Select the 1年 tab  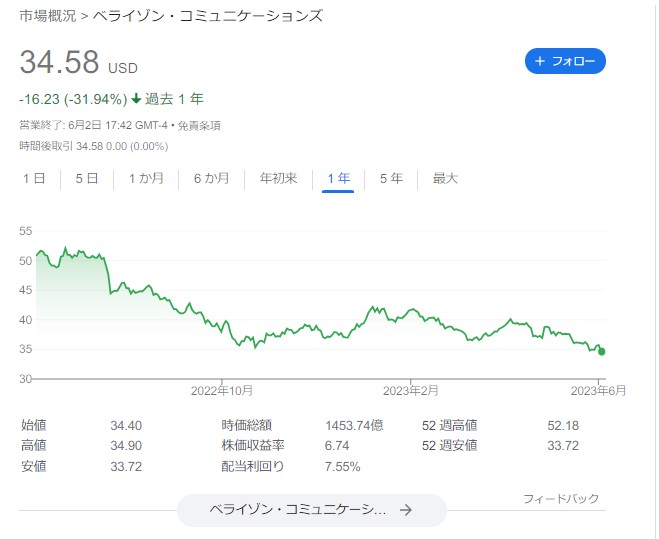pyautogui.click(x=338, y=179)
